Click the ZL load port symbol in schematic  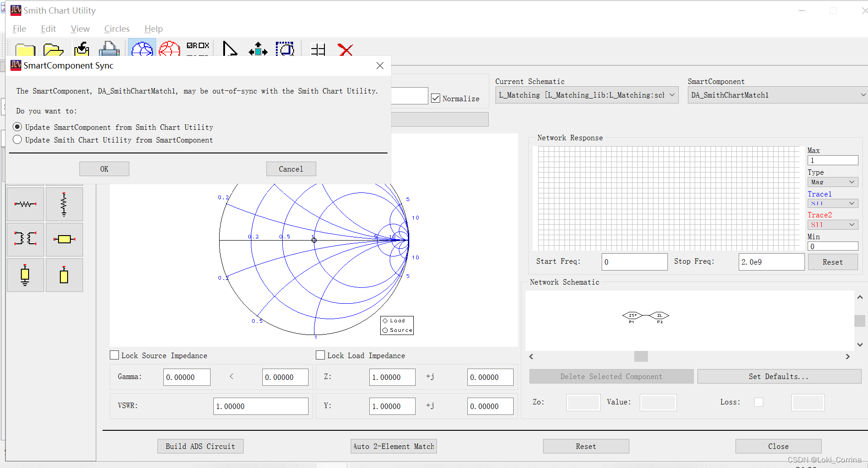pyautogui.click(x=660, y=316)
